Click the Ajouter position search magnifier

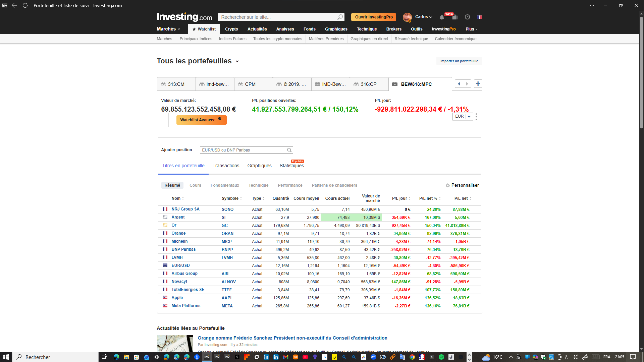[289, 150]
